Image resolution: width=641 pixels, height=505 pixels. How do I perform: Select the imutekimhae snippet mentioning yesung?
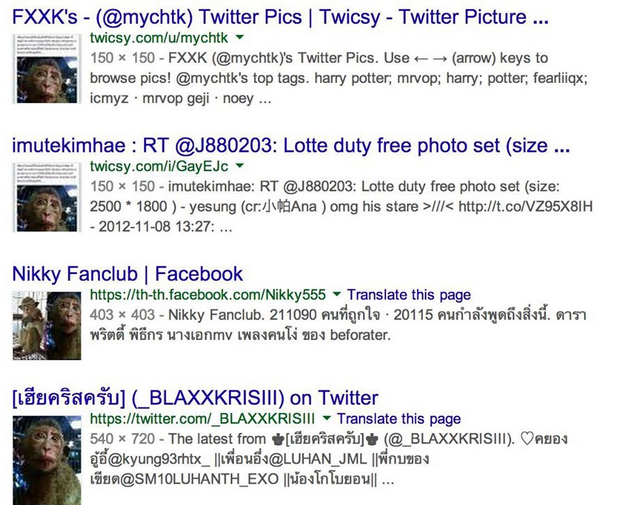[341, 206]
